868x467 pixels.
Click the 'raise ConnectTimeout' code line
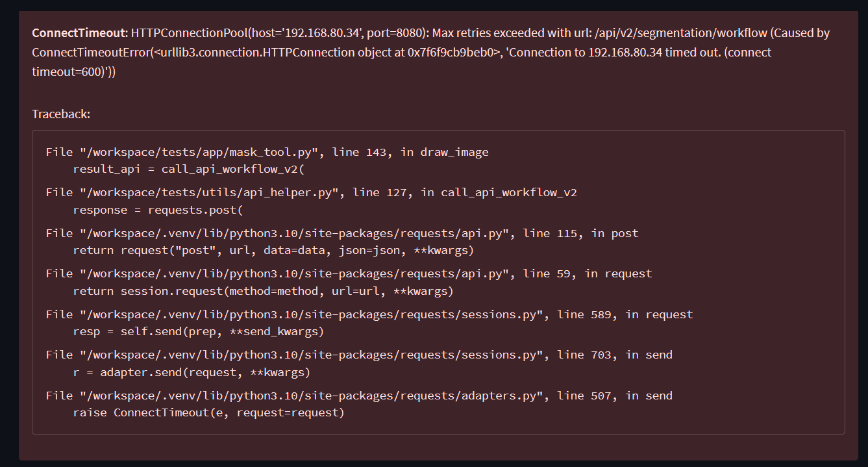coord(208,412)
